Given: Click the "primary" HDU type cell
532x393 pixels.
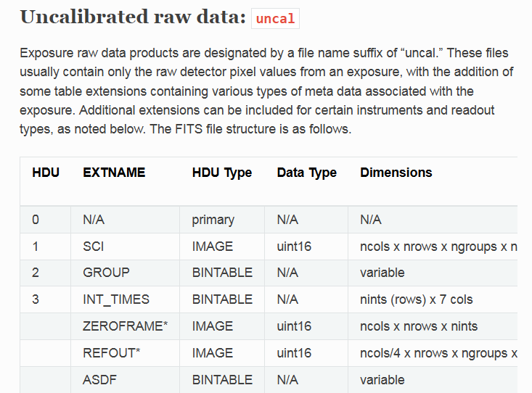Looking at the screenshot, I should (214, 220).
